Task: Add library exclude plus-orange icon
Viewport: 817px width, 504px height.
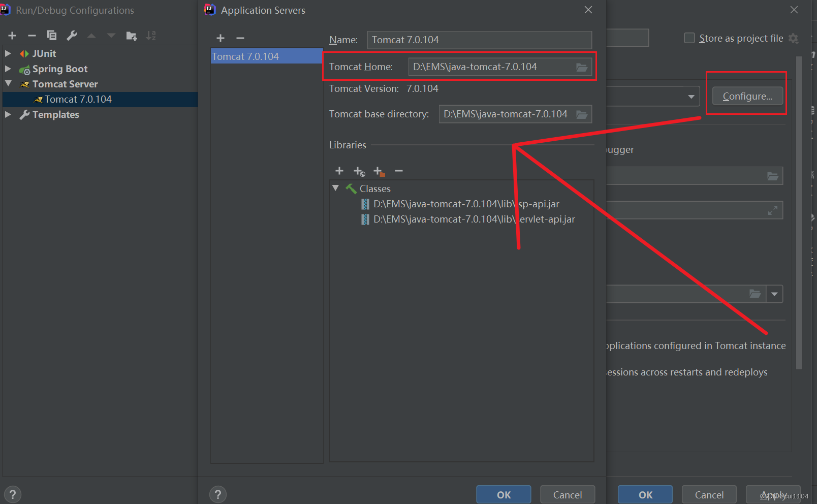Action: pyautogui.click(x=379, y=171)
